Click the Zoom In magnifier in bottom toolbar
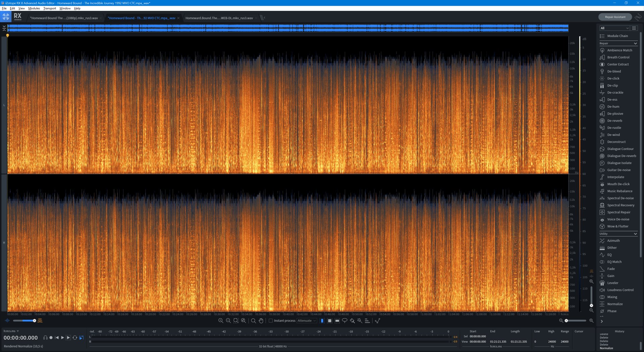This screenshot has height=352, width=644. pos(221,321)
